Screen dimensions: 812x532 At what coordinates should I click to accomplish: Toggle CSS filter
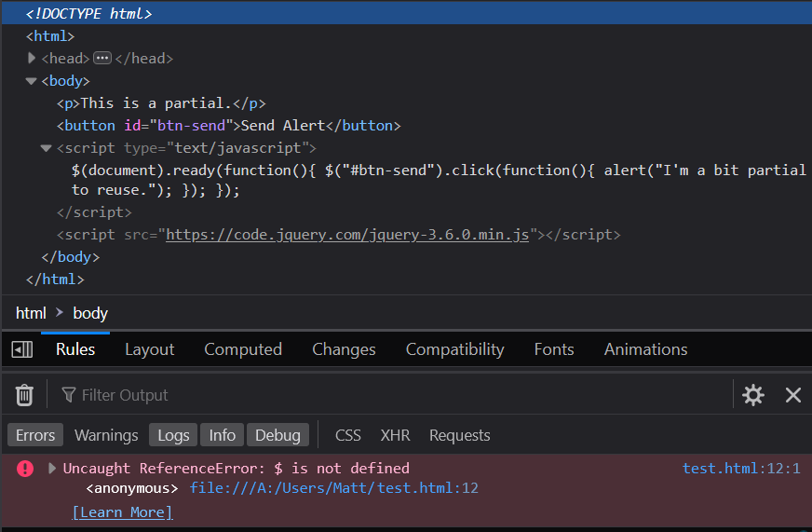pyautogui.click(x=347, y=435)
